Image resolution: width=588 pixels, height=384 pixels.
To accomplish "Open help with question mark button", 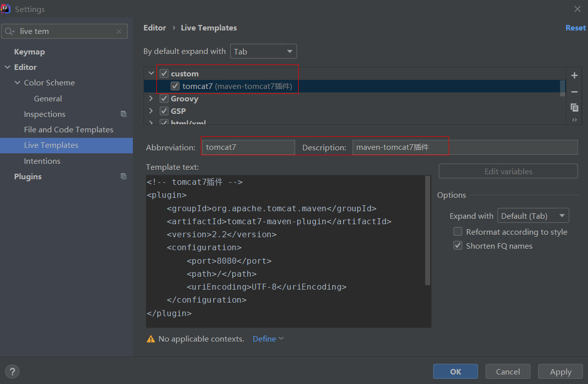I will coord(12,372).
